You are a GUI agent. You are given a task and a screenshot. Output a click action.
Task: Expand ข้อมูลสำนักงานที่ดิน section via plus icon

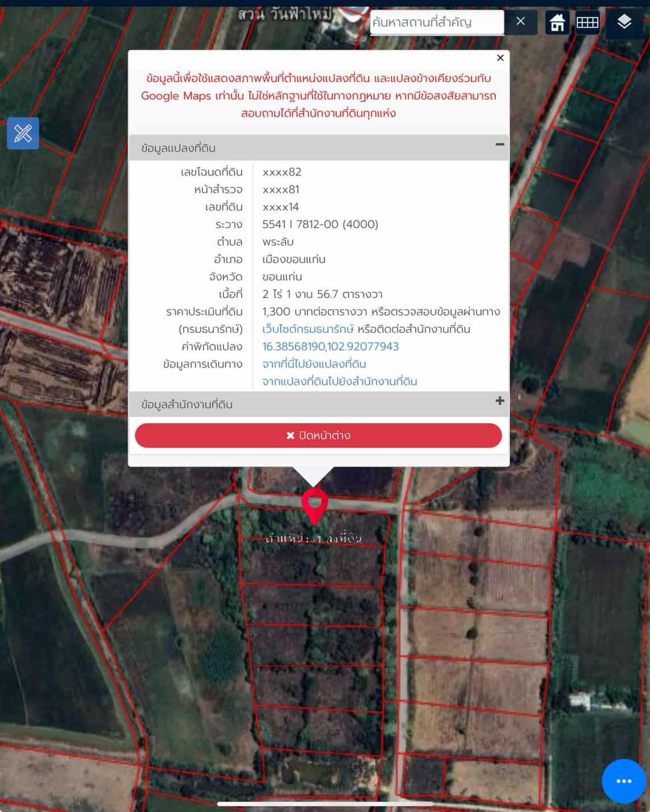(x=500, y=401)
